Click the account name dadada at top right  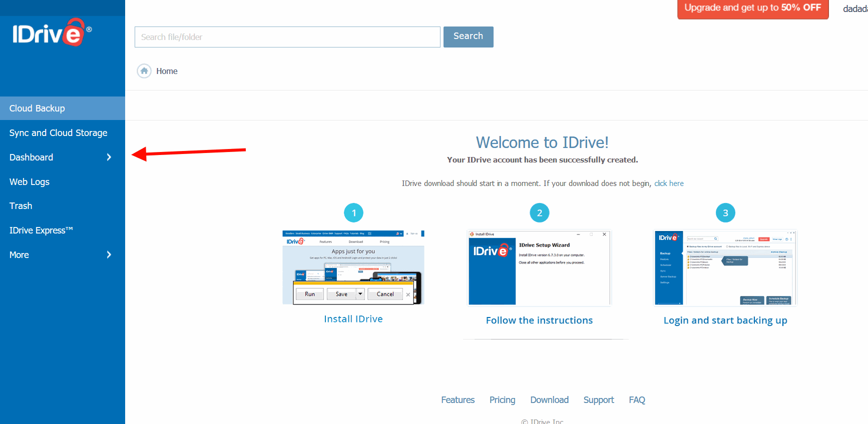[855, 8]
